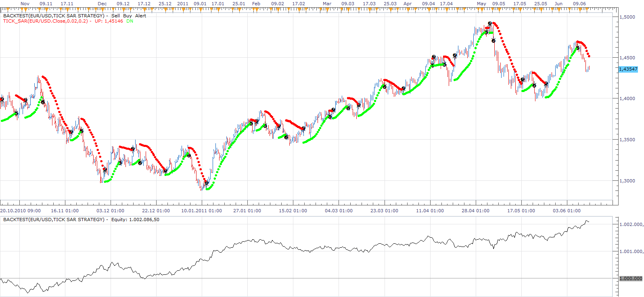
Task: Click the green DN series label
Action: tap(130, 21)
